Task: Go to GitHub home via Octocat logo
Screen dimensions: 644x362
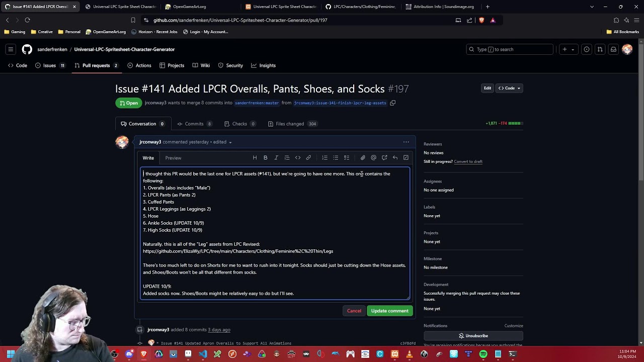Action: click(27, 49)
